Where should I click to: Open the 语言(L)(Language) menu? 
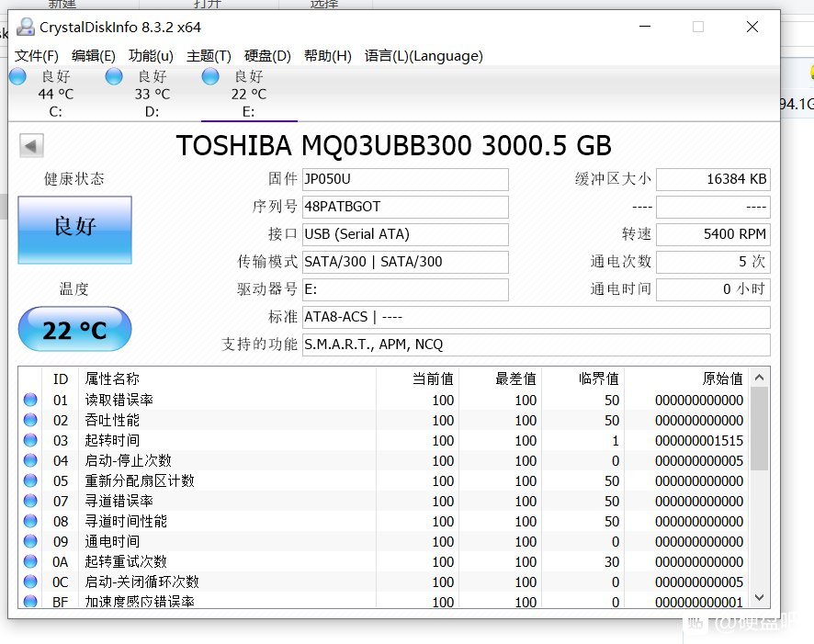424,55
